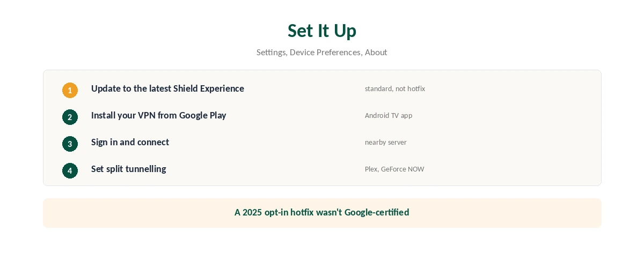Click the green step 2 number badge
Screen dimensions: 644x268
70,117
